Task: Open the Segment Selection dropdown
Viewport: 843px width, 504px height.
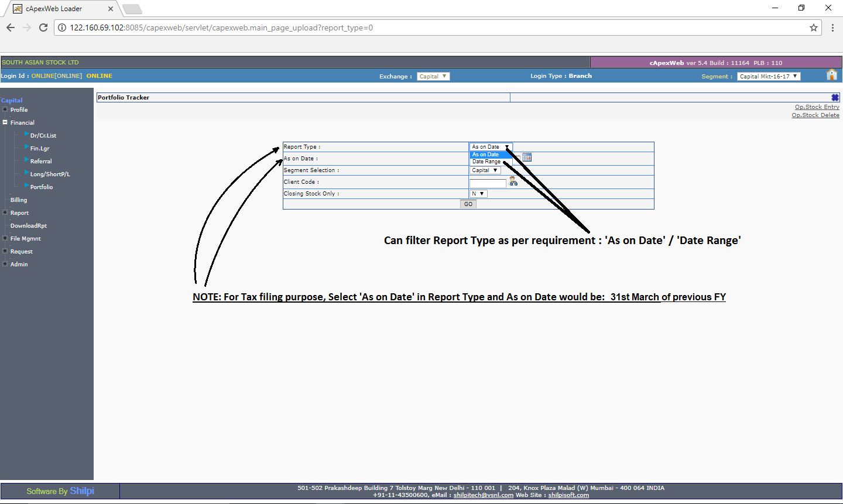Action: tap(485, 170)
